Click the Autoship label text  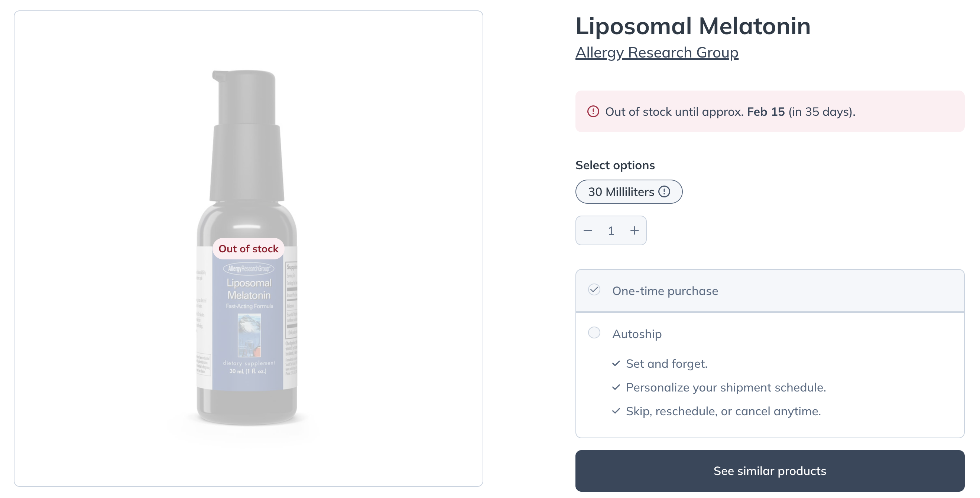coord(637,334)
